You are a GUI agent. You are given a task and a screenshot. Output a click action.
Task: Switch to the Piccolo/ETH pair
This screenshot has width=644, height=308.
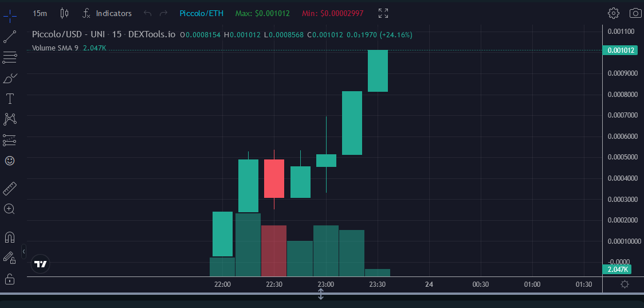[x=202, y=14]
